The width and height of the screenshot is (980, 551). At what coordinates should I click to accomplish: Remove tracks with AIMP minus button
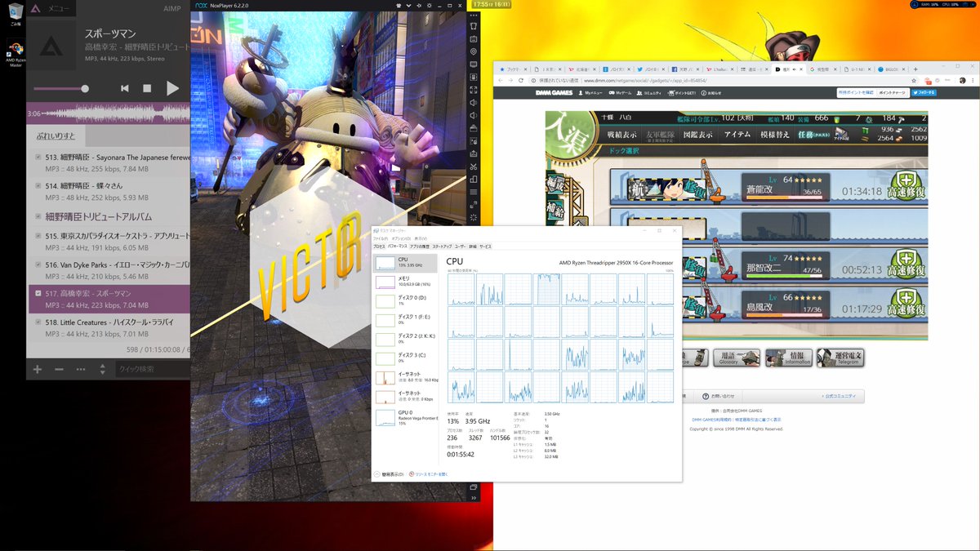click(59, 369)
